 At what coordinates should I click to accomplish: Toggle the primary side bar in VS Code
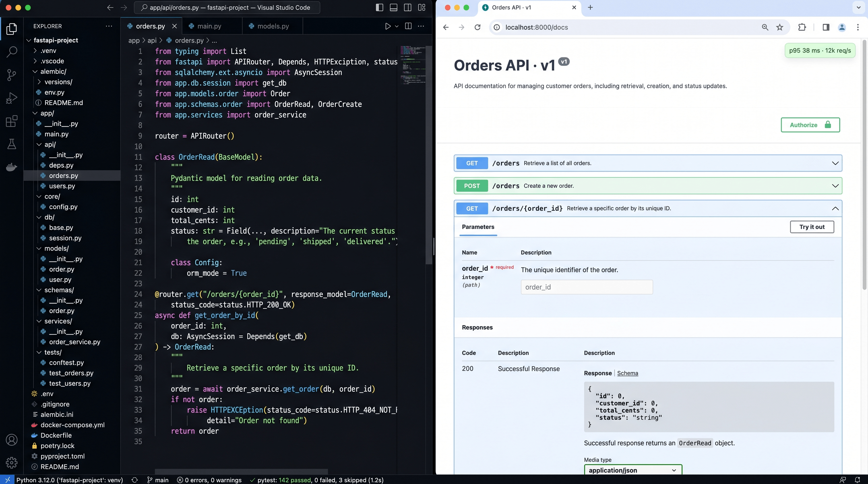tap(379, 7)
